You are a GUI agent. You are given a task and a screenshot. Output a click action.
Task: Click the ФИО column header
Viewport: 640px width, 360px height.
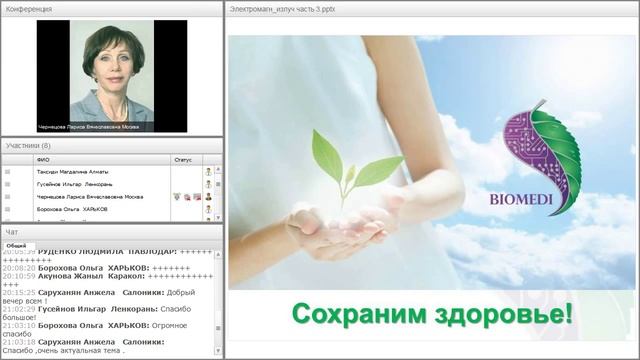click(x=102, y=160)
